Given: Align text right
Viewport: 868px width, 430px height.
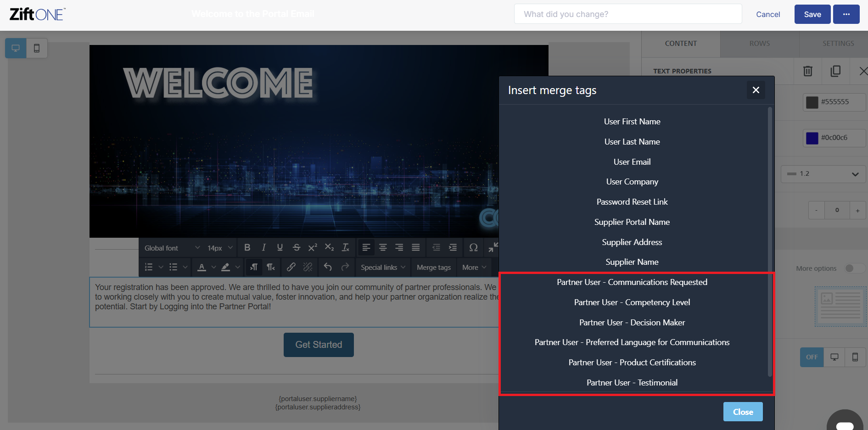Looking at the screenshot, I should tap(399, 248).
